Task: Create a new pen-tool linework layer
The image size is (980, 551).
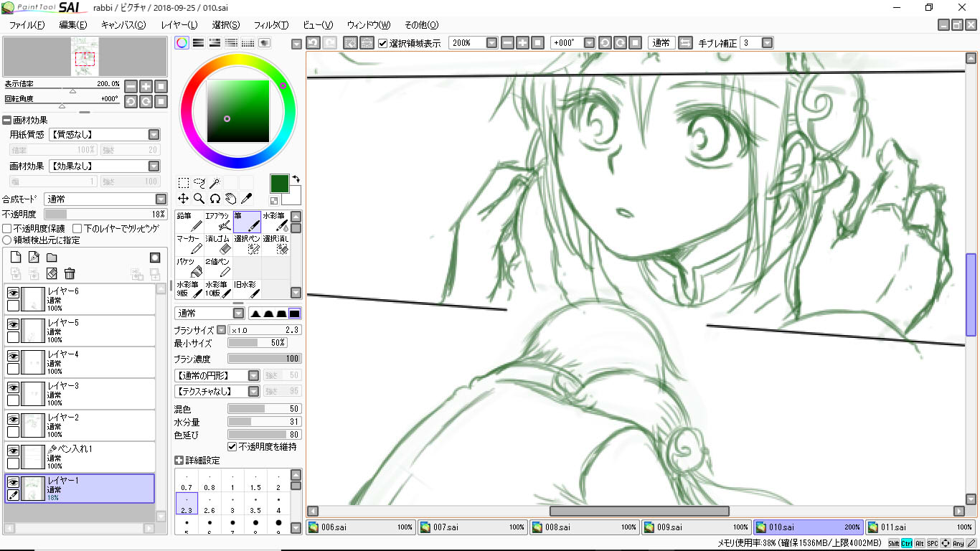Action: click(x=34, y=257)
